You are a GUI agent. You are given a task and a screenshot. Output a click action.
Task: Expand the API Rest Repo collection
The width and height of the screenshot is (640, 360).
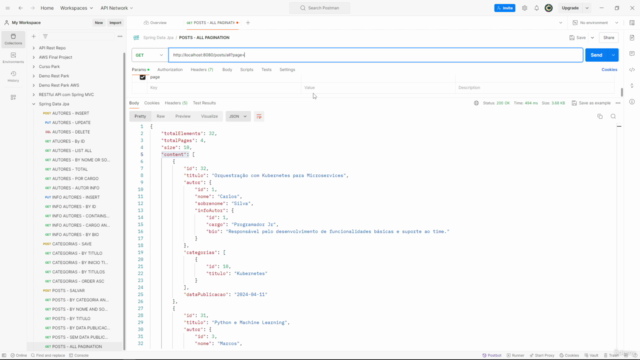coord(33,48)
